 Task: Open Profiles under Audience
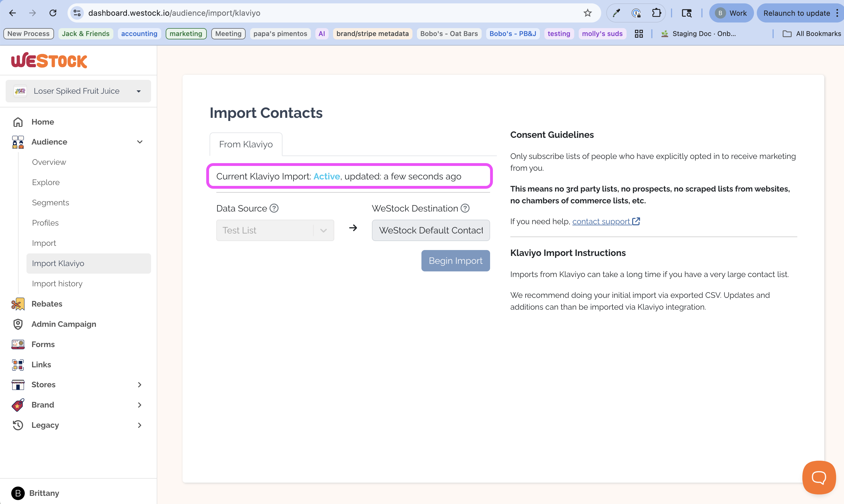point(45,223)
